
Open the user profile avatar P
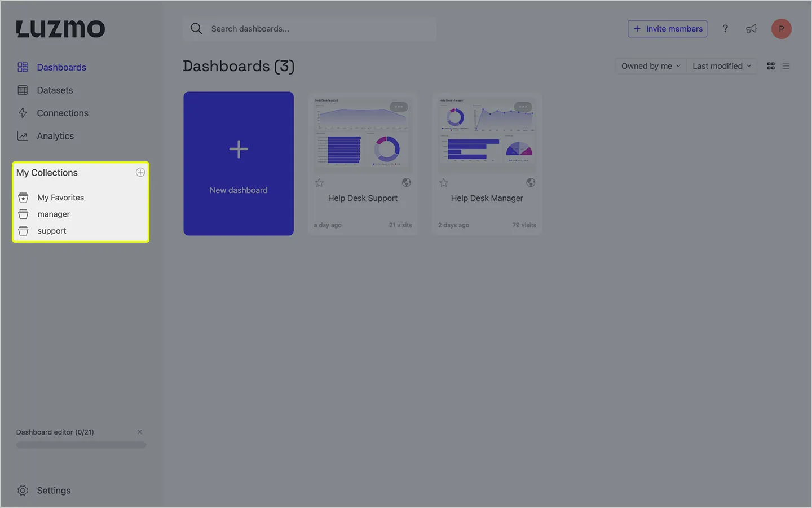click(782, 29)
